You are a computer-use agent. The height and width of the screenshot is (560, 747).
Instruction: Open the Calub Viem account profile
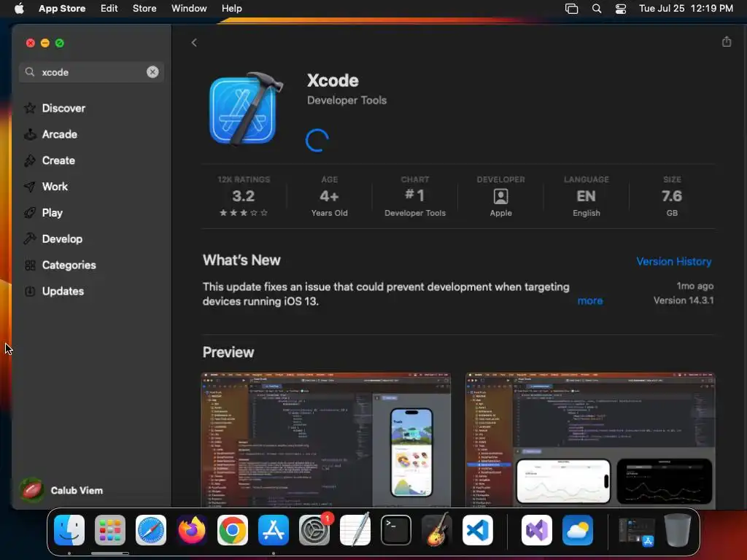click(61, 490)
